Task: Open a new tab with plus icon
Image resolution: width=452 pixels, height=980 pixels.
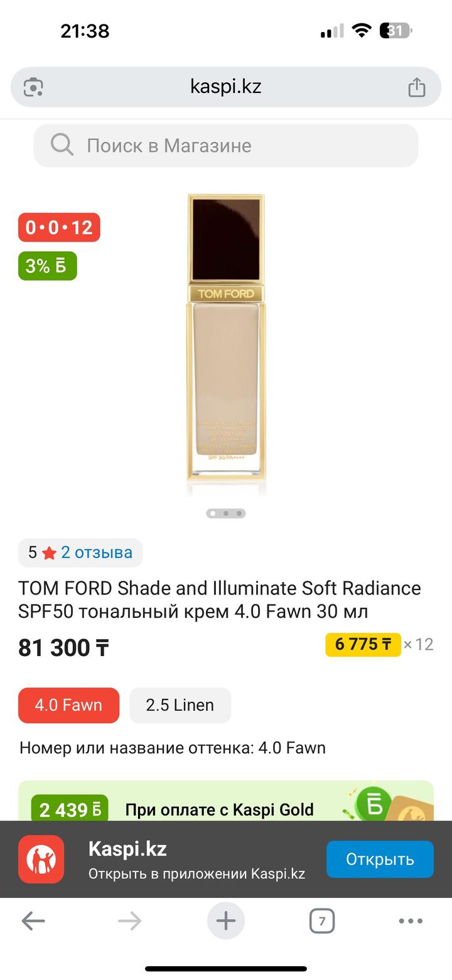Action: click(226, 921)
